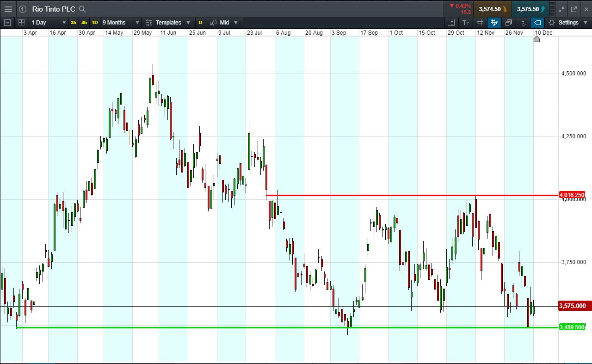Screen dimensions: 592x364
Task: Search for another instrument with the magnifier icon
Action: click(x=82, y=9)
